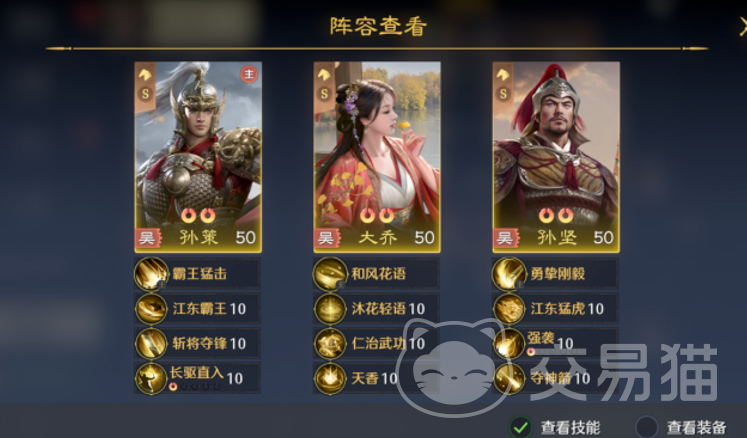Select the 沐花轻语 skill icon
747x438 pixels.
coord(330,309)
